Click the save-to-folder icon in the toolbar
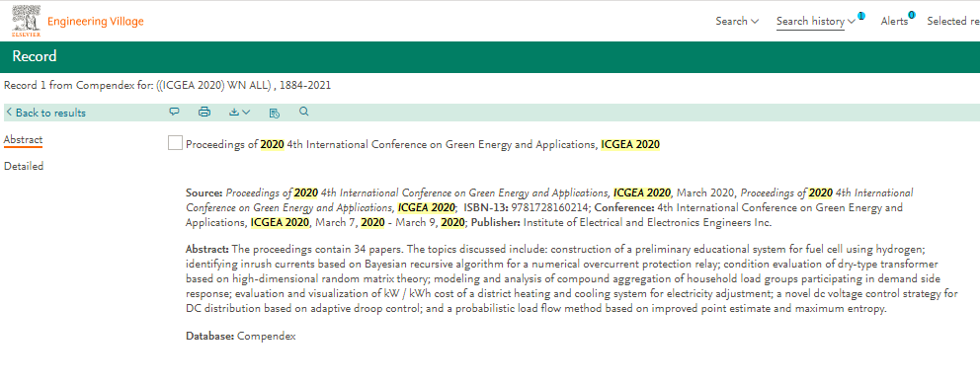Viewport: 980px width, 385px height. (x=275, y=113)
